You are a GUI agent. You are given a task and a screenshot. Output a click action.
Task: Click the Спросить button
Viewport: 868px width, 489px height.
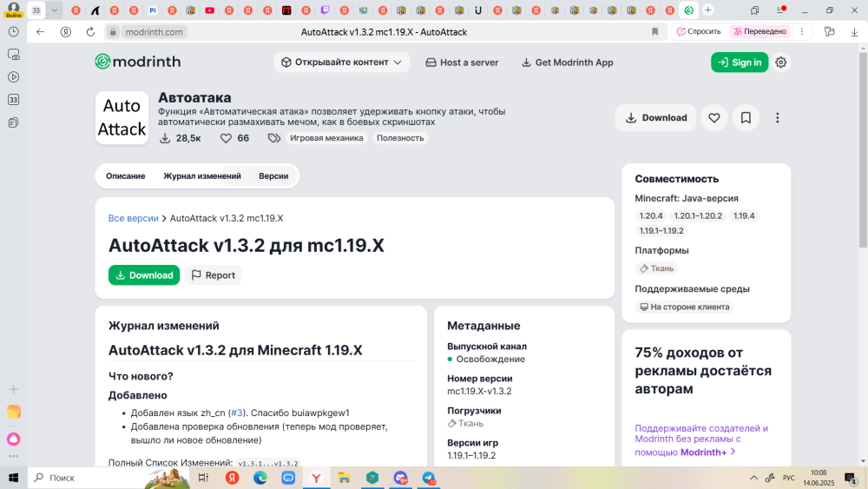click(699, 31)
